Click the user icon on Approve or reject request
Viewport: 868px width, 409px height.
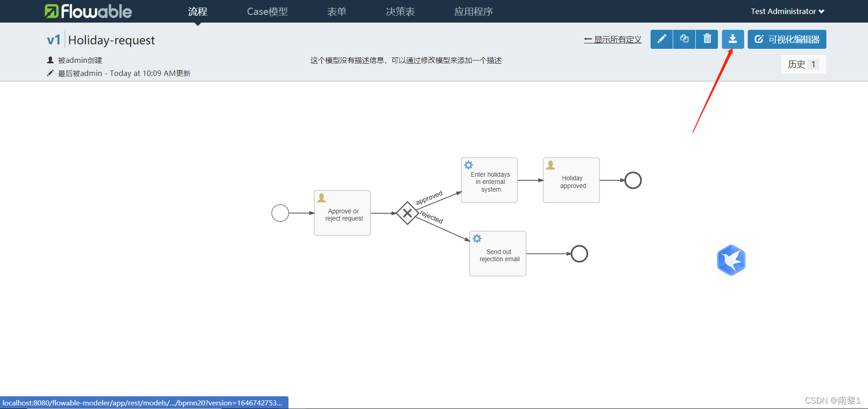pos(321,197)
